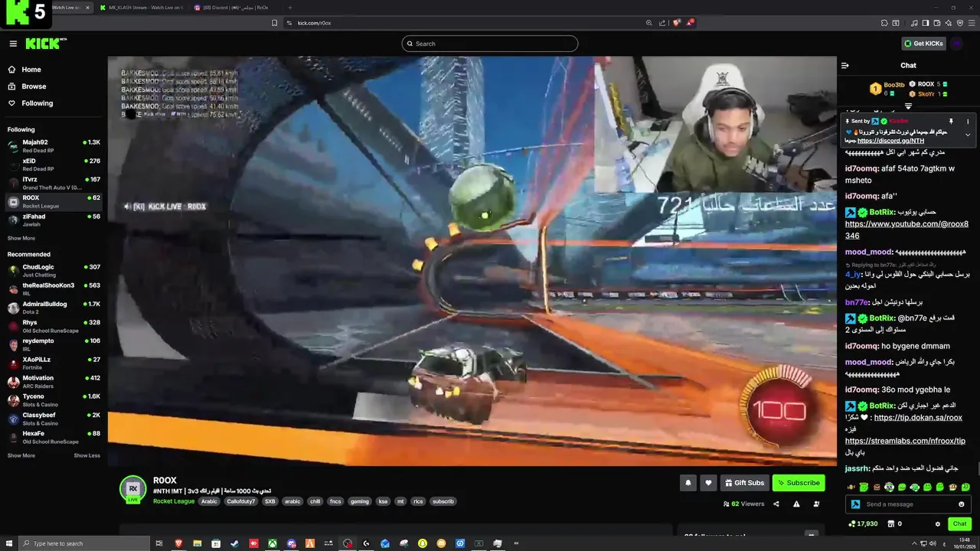Image resolution: width=980 pixels, height=551 pixels.
Task: Open Rocket League category link
Action: [174, 501]
